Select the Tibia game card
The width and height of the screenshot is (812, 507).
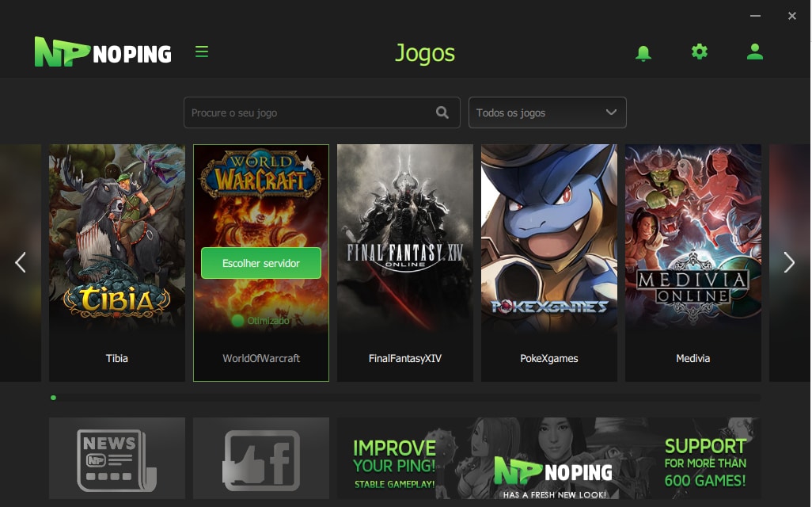coord(117,261)
